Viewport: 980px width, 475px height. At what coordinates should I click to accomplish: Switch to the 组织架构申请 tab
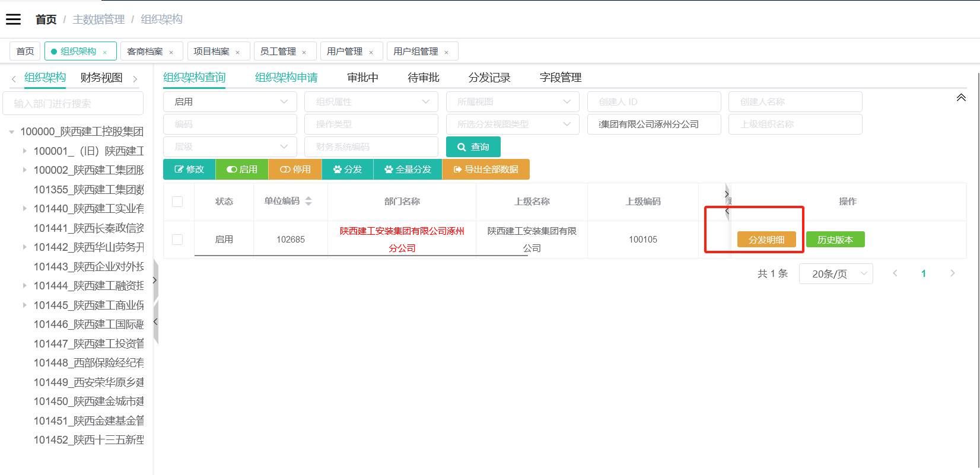point(286,78)
